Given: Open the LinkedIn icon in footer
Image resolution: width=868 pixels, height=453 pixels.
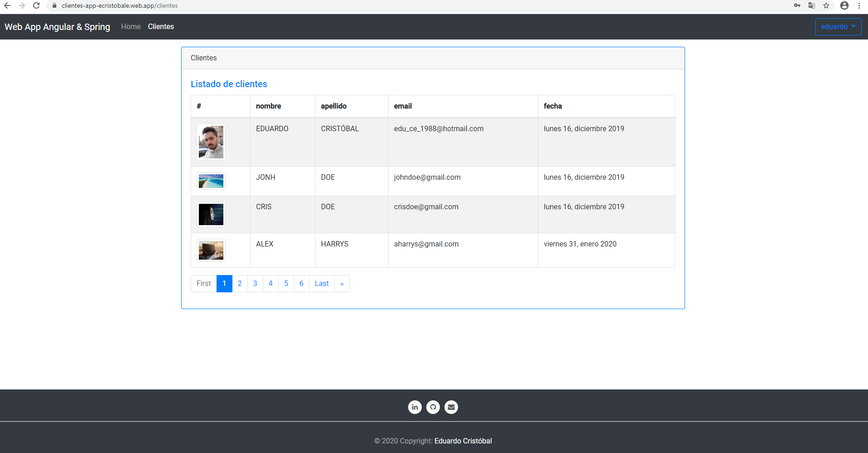Looking at the screenshot, I should 414,407.
